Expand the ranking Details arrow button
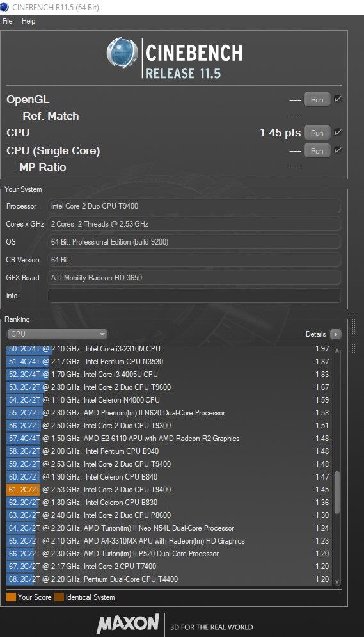364x637 pixels. (x=336, y=334)
